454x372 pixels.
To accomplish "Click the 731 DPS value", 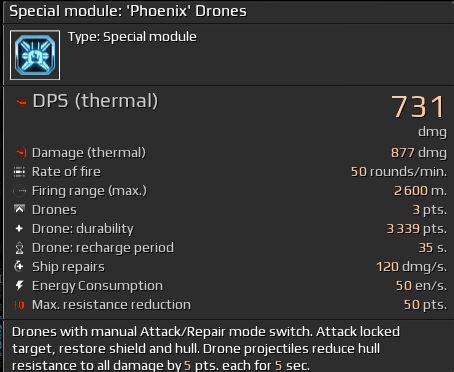I will pyautogui.click(x=419, y=107).
